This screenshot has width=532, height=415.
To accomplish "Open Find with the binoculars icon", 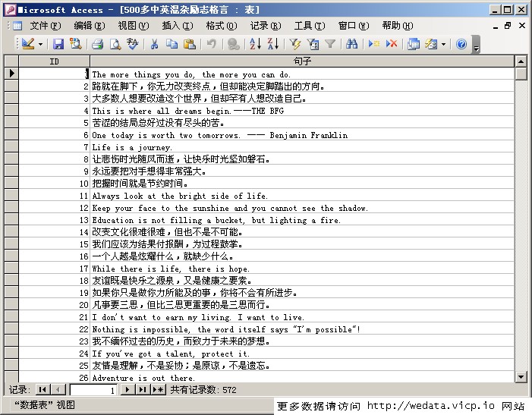I will (351, 44).
